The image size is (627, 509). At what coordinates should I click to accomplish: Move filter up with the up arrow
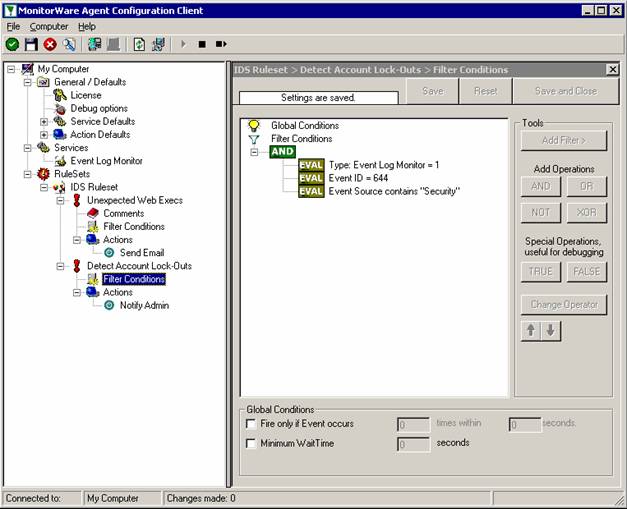pos(531,331)
